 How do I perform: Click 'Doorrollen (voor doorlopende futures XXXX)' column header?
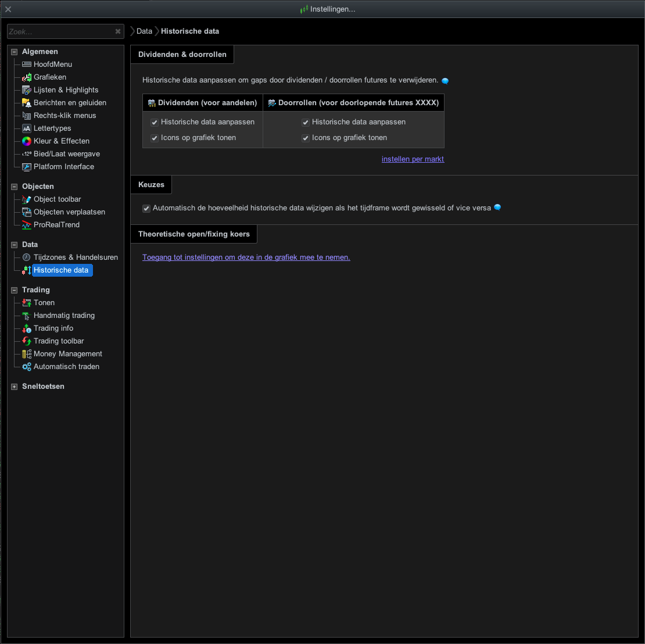coord(354,103)
